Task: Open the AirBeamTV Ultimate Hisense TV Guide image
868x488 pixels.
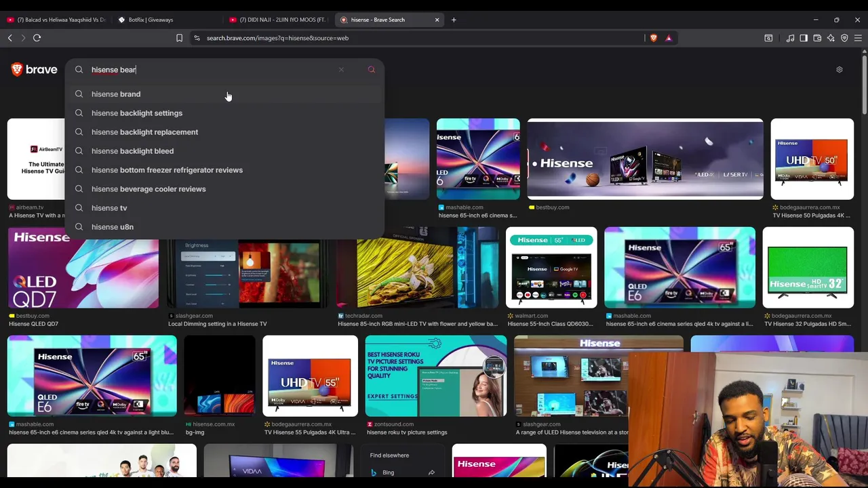Action: click(36, 159)
